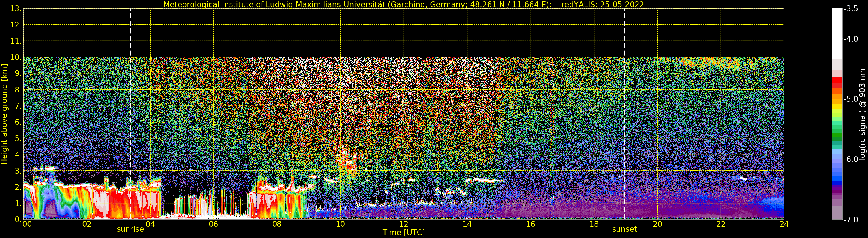The height and width of the screenshot is (238, 868).
Task: Click the height axis tick label 9
Action: pos(18,74)
